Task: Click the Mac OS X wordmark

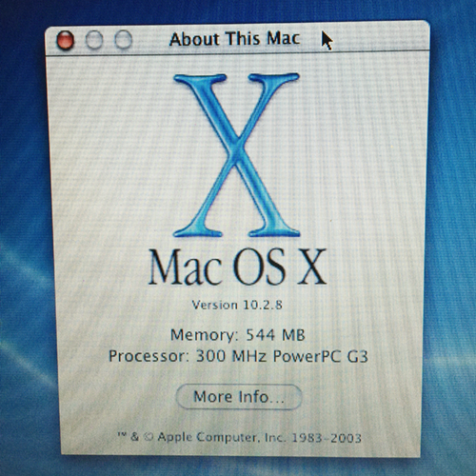Action: click(238, 268)
